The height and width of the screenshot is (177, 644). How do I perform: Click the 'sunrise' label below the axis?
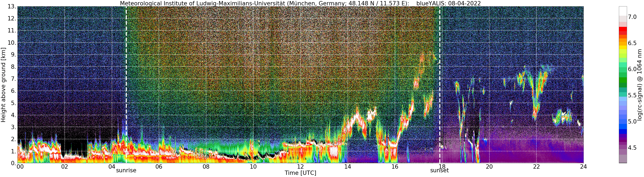(x=126, y=171)
